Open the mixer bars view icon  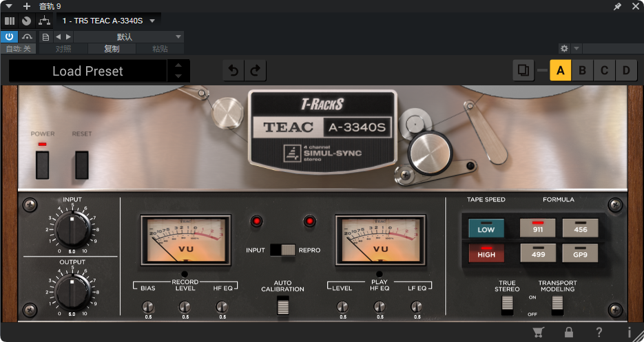(x=10, y=21)
